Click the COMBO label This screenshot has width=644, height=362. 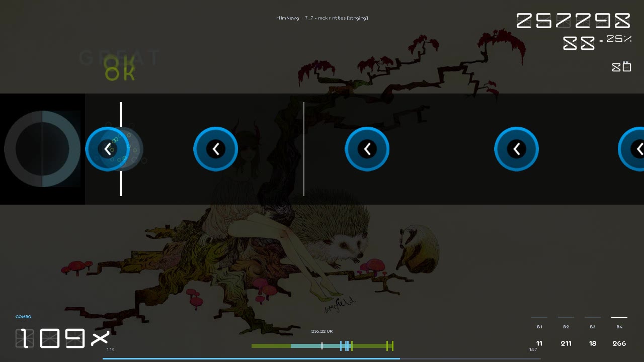pos(23,317)
